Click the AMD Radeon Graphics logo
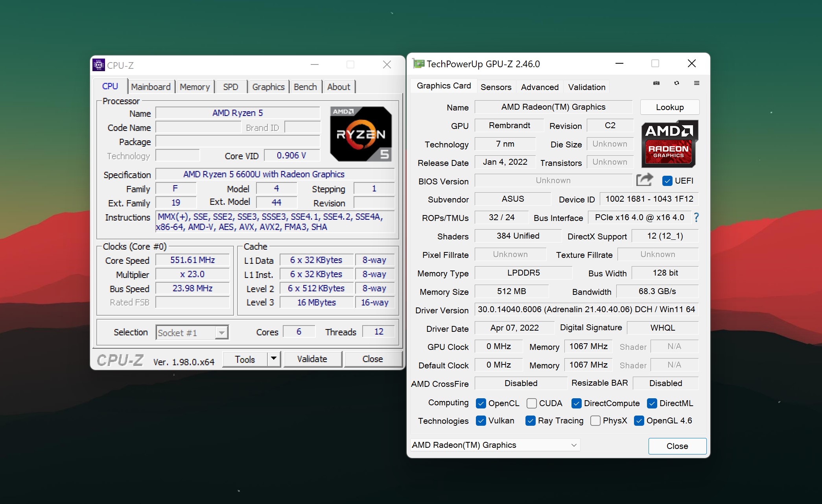The height and width of the screenshot is (504, 822). (669, 144)
